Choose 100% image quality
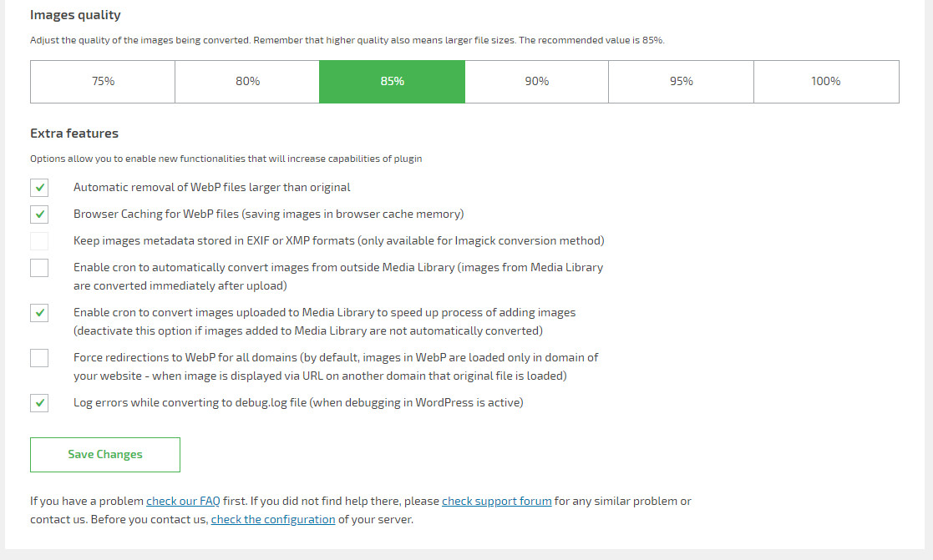This screenshot has height=560, width=933. pyautogui.click(x=826, y=82)
